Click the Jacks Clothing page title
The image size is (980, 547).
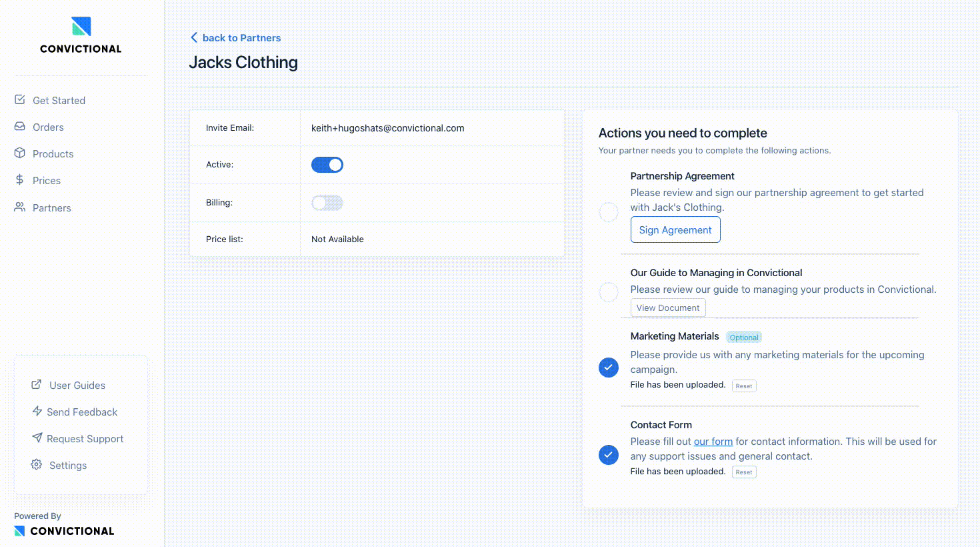coord(243,62)
